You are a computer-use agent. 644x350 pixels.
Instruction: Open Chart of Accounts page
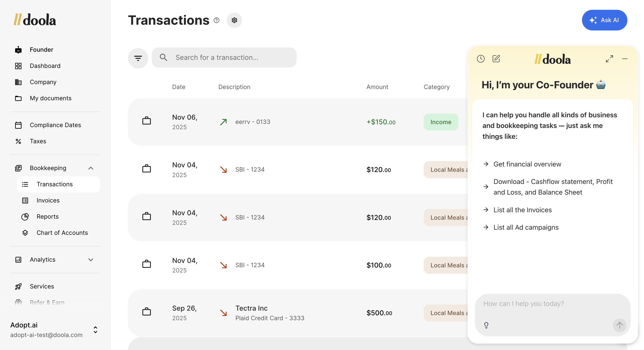62,232
